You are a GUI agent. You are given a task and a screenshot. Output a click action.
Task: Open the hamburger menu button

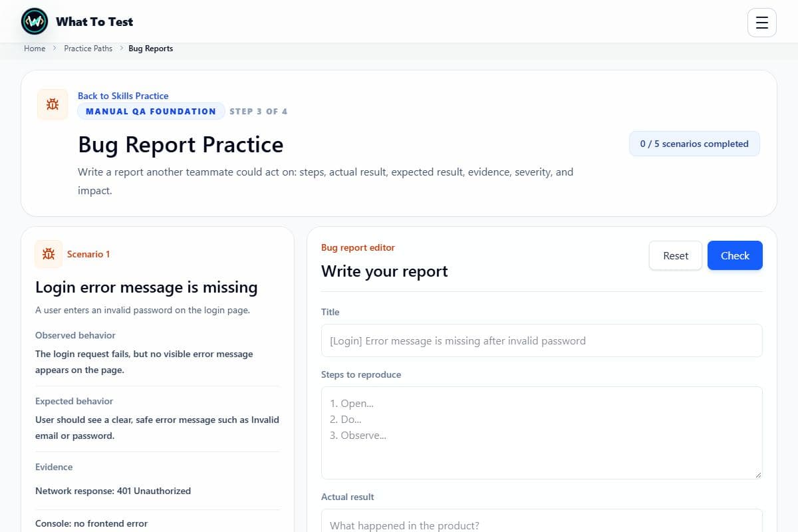point(762,23)
